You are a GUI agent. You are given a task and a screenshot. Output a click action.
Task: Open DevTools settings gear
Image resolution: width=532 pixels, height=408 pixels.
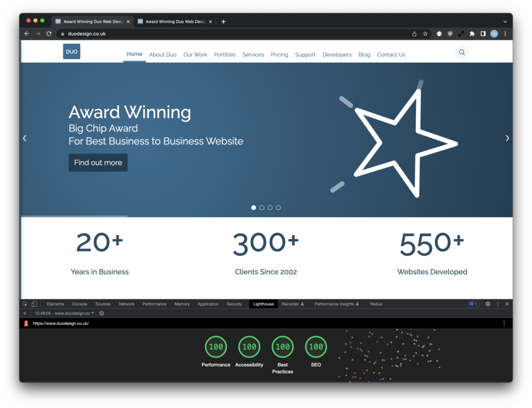click(488, 304)
